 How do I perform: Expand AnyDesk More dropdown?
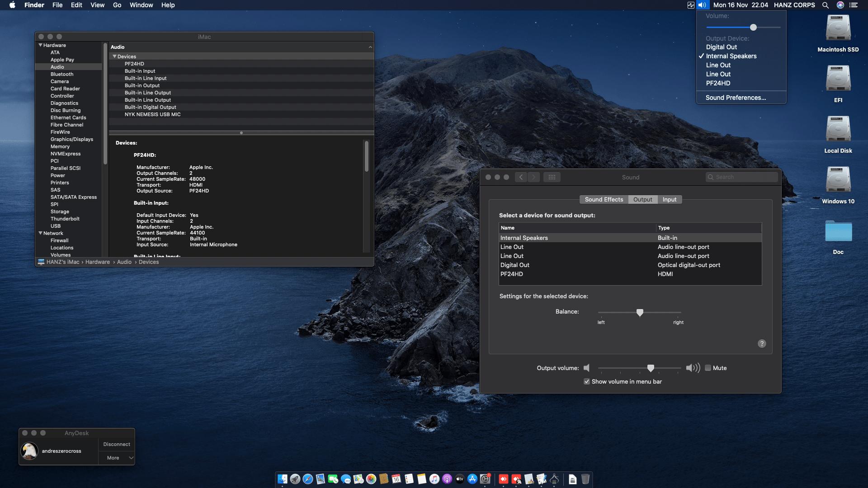tap(131, 458)
